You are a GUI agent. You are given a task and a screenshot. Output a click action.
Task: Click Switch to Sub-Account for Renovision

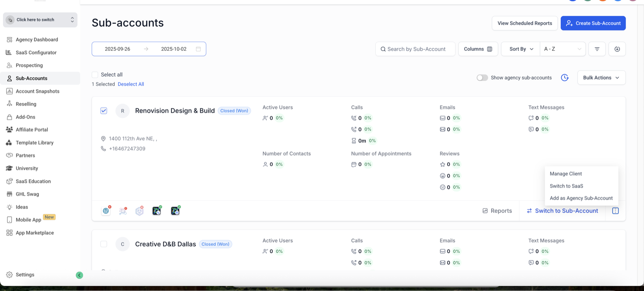[x=562, y=211]
